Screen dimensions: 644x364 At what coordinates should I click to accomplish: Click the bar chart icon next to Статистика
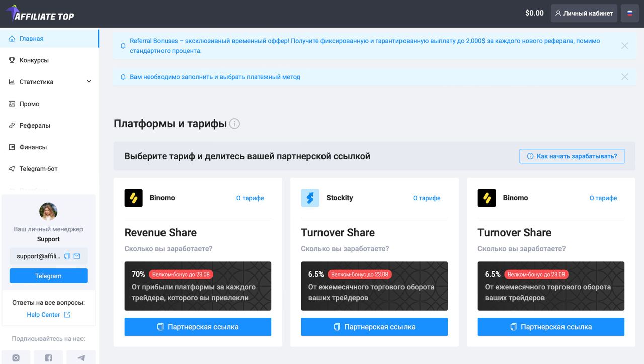[12, 82]
